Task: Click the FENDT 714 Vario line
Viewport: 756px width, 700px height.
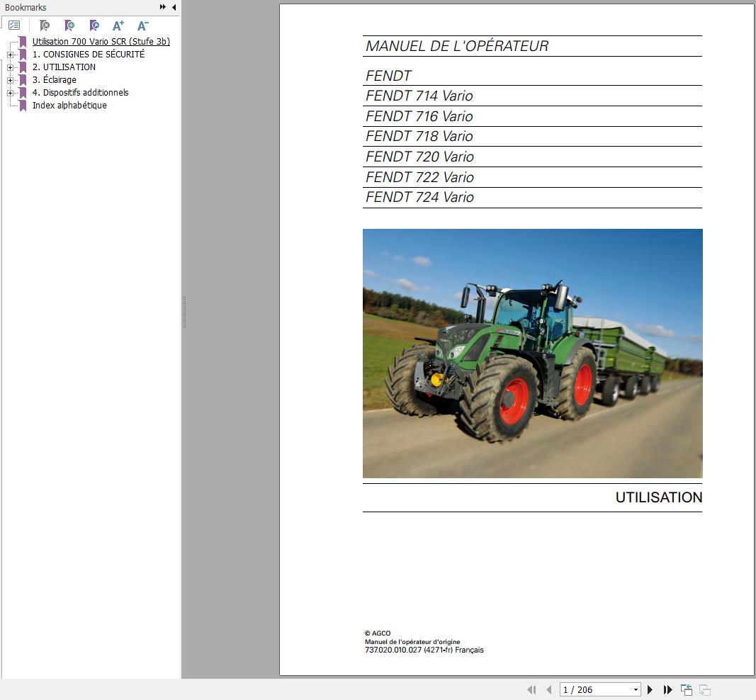Action: (x=419, y=96)
